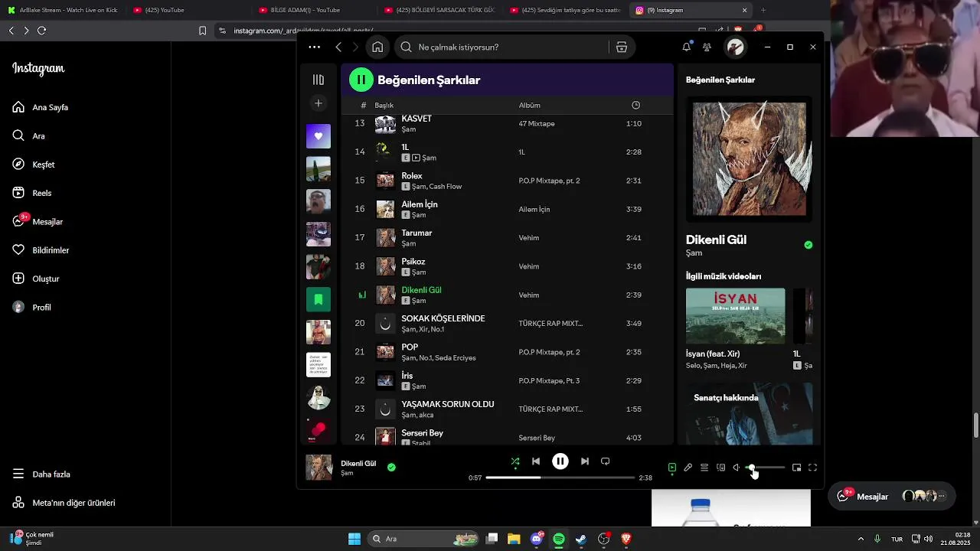This screenshot has height=551, width=980.
Task: Sort by the Albüm column header
Action: 530,106
